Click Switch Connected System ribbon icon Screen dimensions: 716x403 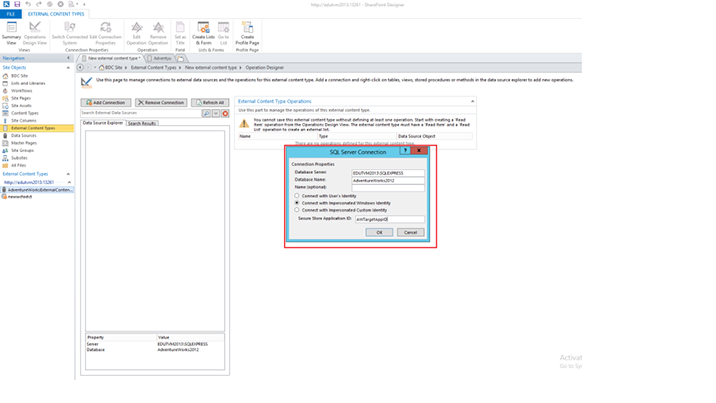point(69,33)
